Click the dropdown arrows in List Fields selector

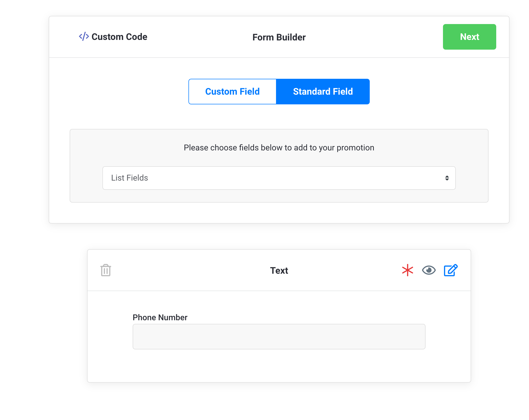pos(447,178)
